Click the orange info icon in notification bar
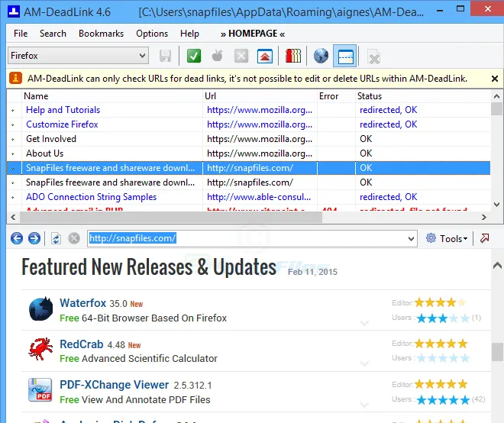 pyautogui.click(x=15, y=78)
